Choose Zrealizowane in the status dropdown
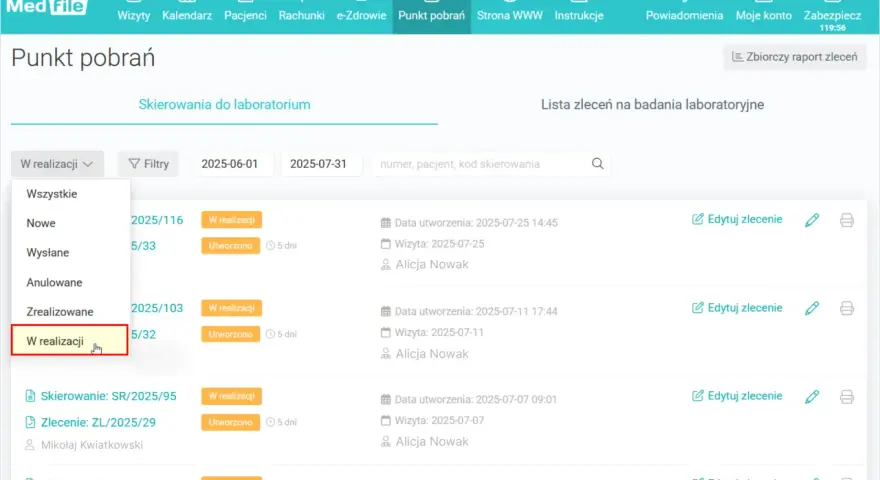Image resolution: width=880 pixels, height=480 pixels. [71, 312]
